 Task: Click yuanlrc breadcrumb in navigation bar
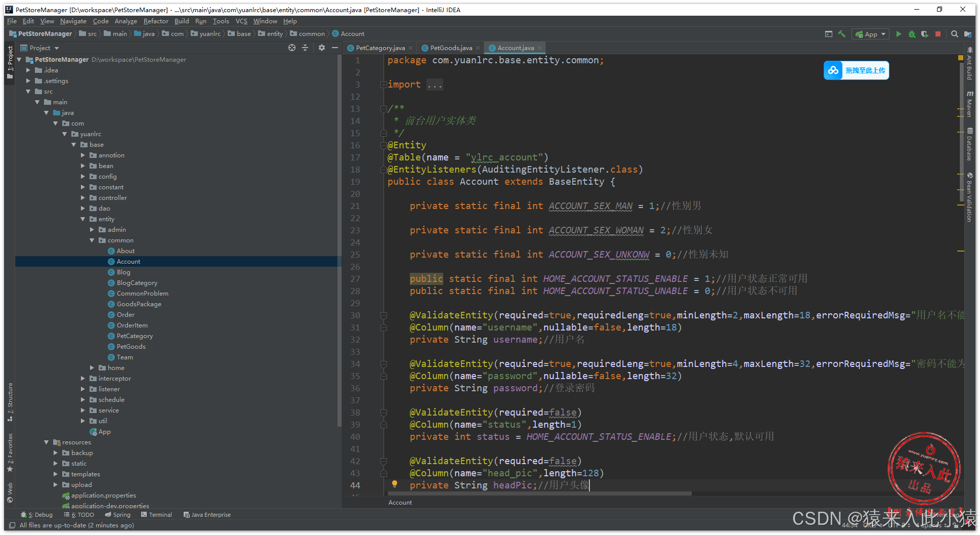point(205,34)
